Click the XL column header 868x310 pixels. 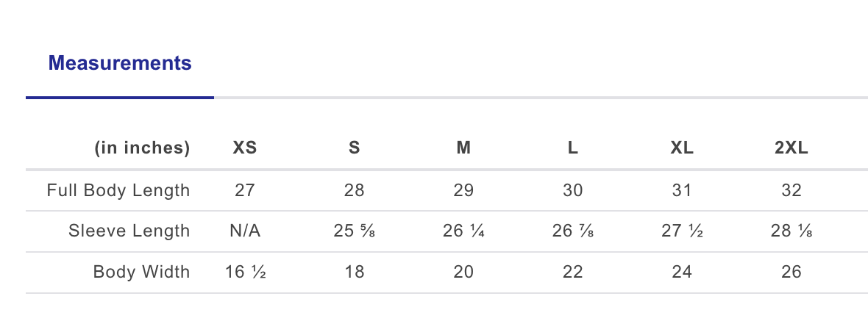point(682,148)
